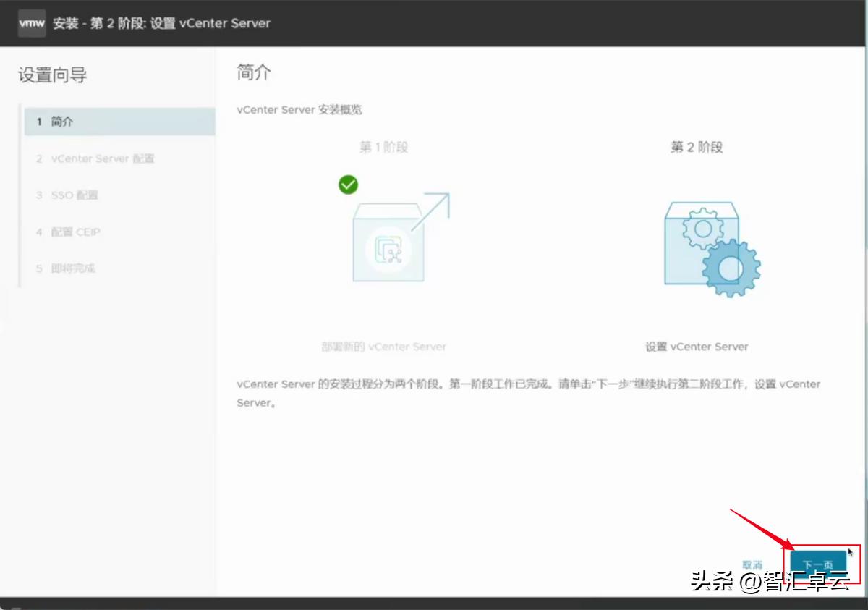The height and width of the screenshot is (610, 868).
Task: Click the 简介 page heading
Action: click(254, 72)
